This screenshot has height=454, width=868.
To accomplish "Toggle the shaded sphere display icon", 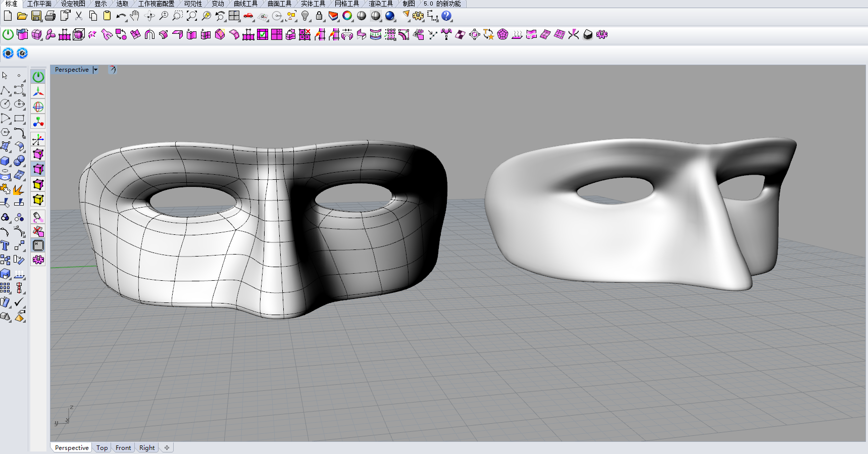I will 362,16.
